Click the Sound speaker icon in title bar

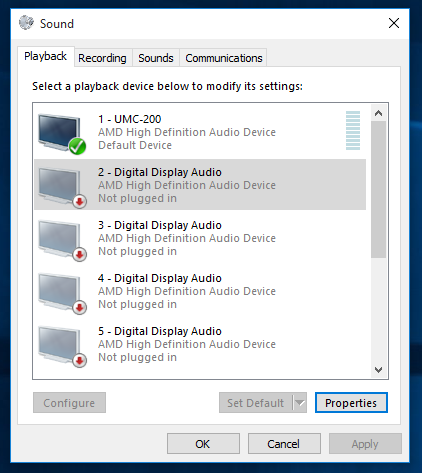(x=26, y=23)
